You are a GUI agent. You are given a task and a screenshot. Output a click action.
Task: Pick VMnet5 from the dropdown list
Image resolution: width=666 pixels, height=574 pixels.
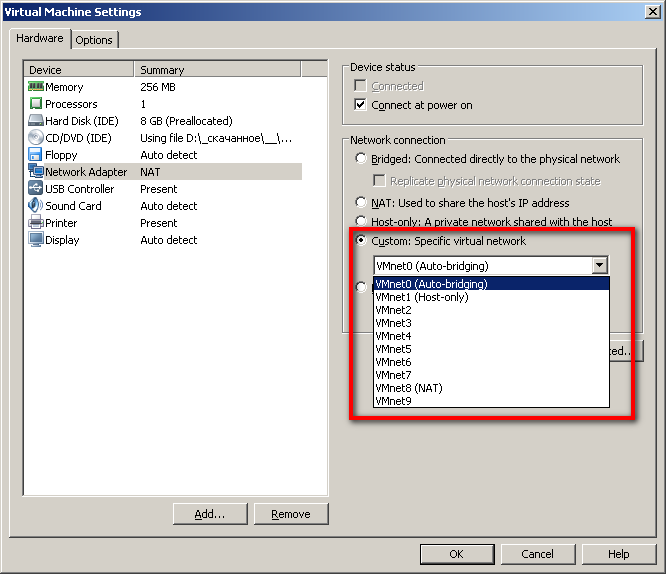click(491, 349)
